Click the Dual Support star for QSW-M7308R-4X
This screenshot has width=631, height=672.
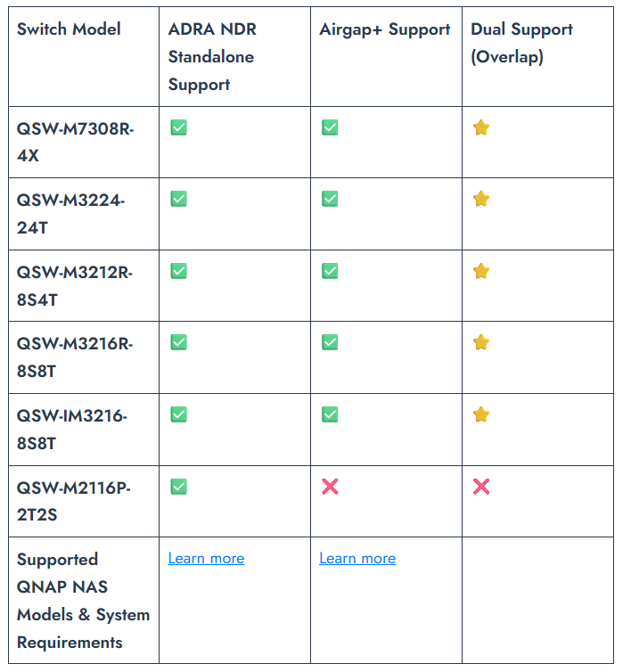pyautogui.click(x=481, y=127)
